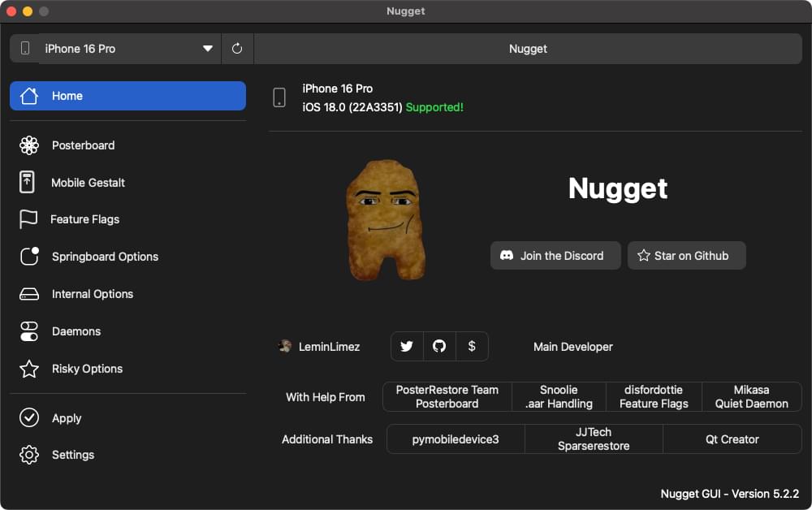Click the large Nugget heading
812x510 pixels.
click(x=618, y=189)
